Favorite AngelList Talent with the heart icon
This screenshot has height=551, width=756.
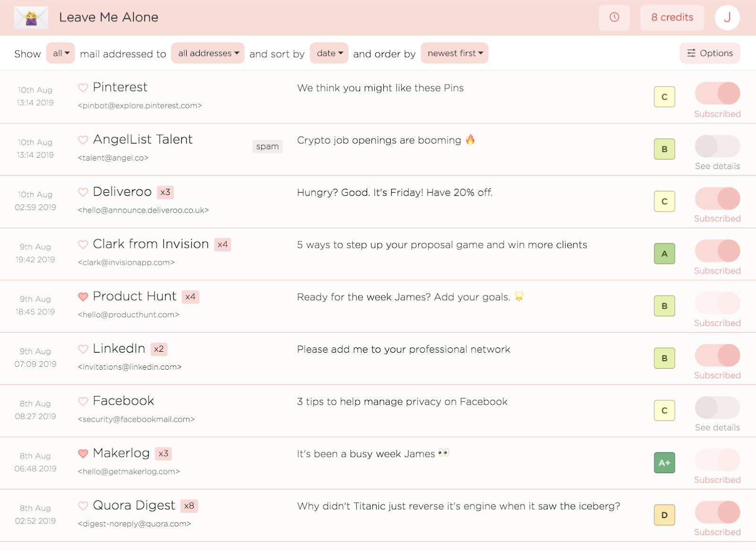pyautogui.click(x=83, y=140)
